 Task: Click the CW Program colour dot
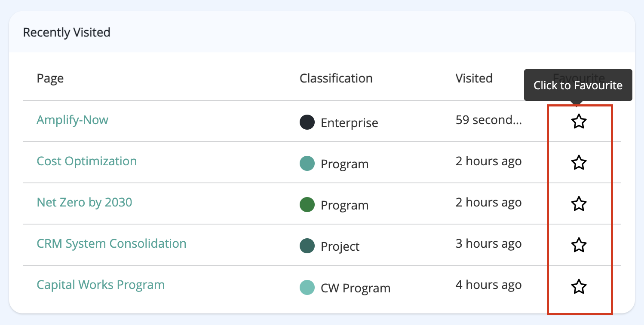307,287
